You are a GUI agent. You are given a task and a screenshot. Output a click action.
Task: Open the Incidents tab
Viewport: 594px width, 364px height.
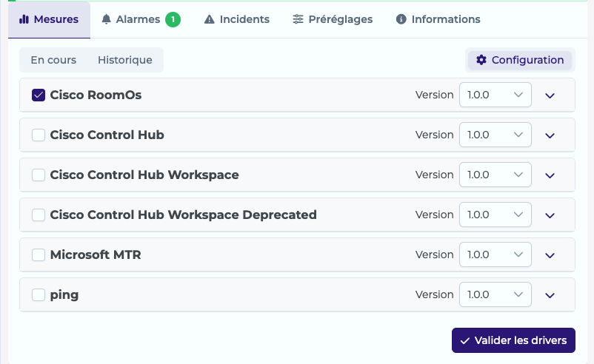(237, 19)
